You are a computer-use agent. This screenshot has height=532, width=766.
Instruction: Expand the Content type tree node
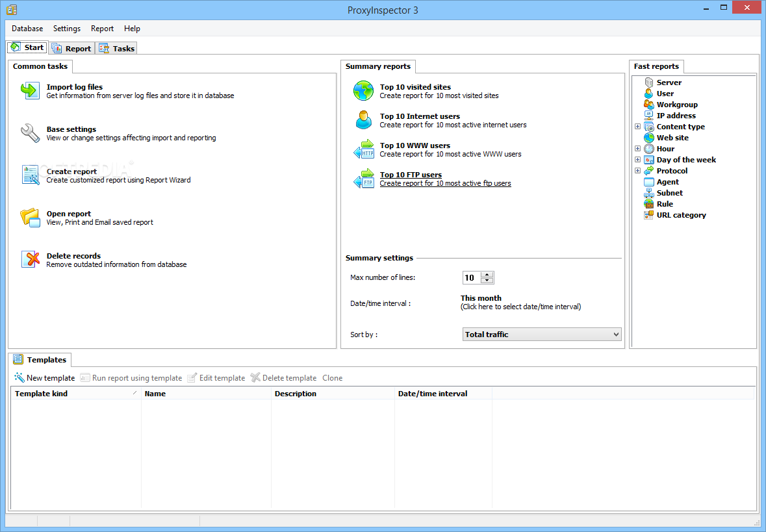(x=637, y=127)
